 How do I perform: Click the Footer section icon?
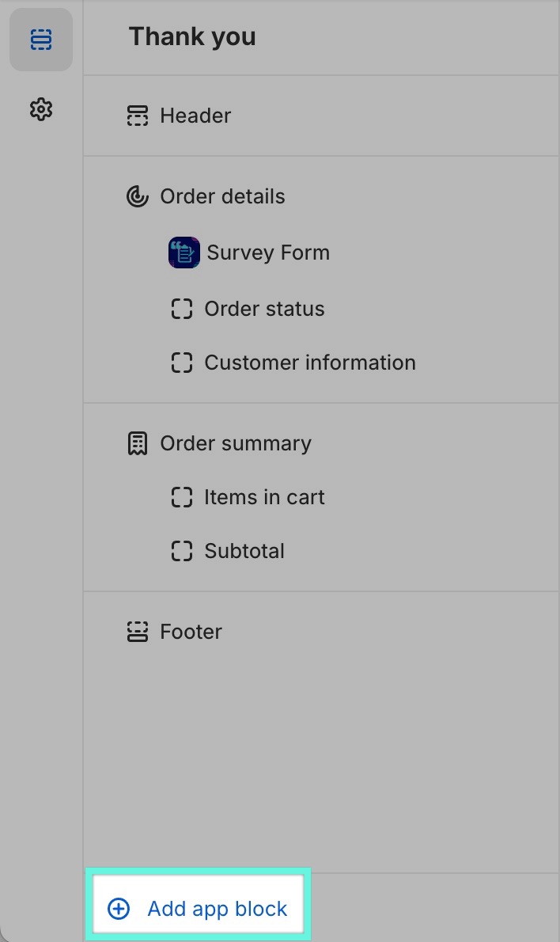[x=138, y=632]
